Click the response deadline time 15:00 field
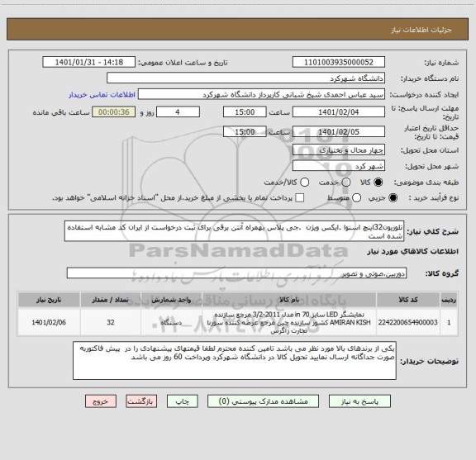 tap(245, 112)
